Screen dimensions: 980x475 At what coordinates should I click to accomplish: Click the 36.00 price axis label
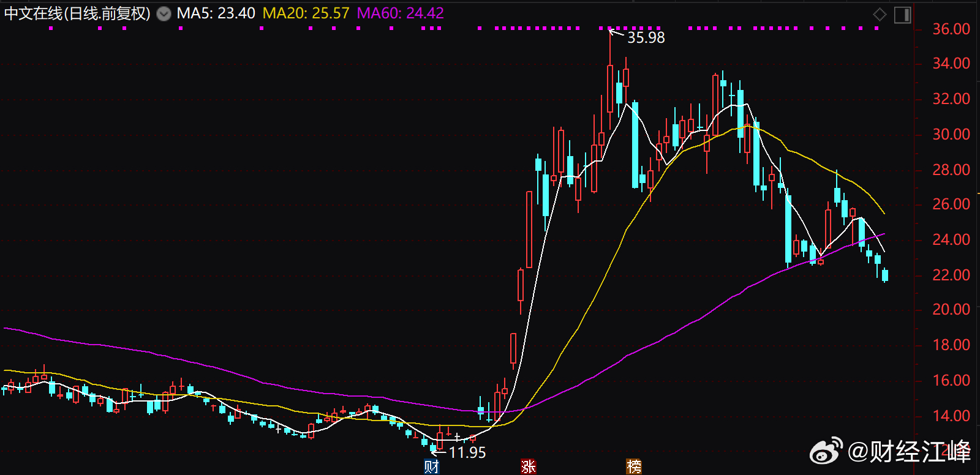pos(951,29)
